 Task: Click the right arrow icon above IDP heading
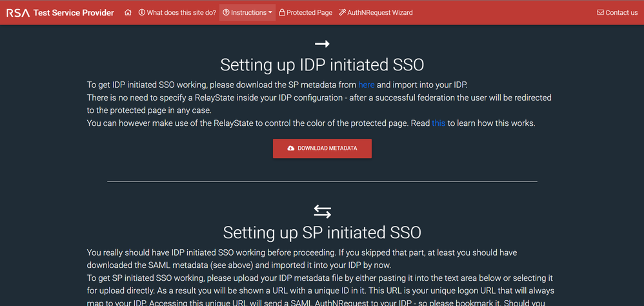coord(322,44)
